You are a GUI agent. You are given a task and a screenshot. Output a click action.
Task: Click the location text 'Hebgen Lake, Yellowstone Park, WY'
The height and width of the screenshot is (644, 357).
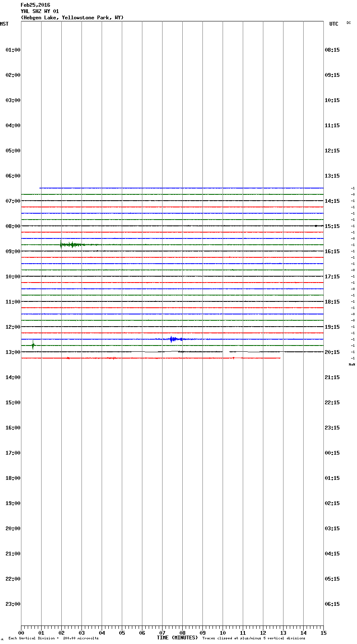72,18
